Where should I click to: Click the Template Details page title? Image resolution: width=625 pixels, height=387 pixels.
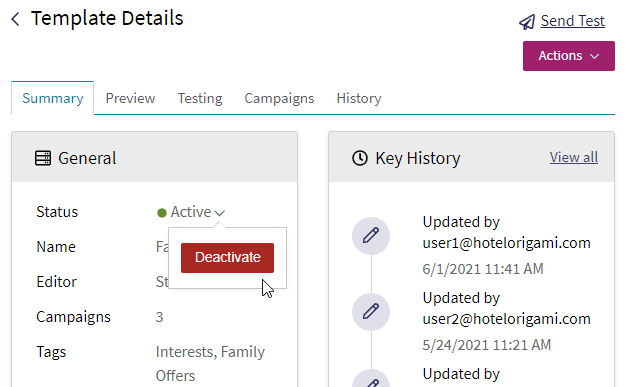107,18
